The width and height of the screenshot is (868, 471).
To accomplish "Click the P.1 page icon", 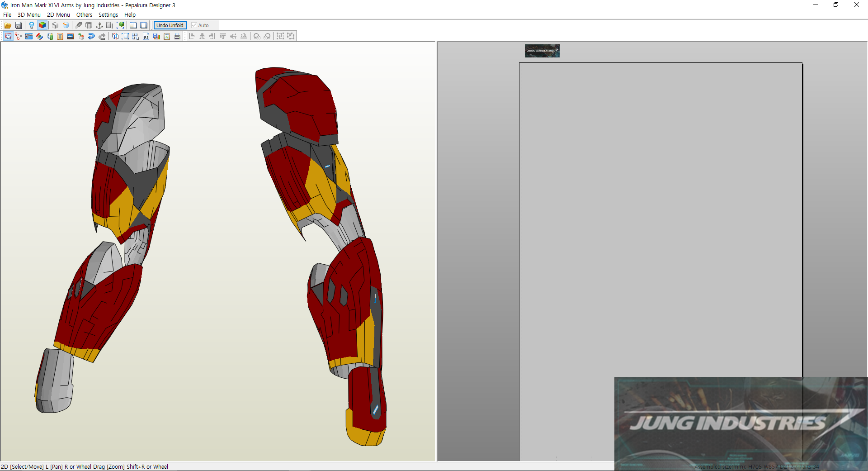I will click(x=146, y=36).
